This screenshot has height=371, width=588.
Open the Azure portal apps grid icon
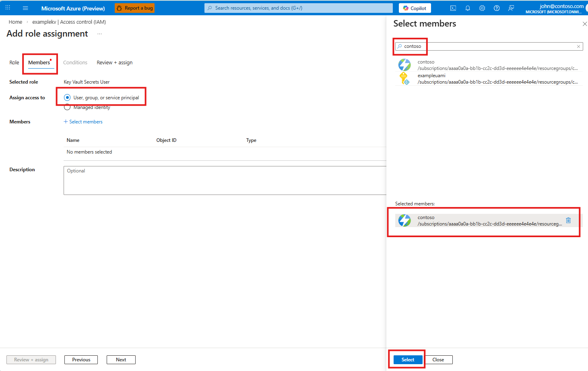8,8
